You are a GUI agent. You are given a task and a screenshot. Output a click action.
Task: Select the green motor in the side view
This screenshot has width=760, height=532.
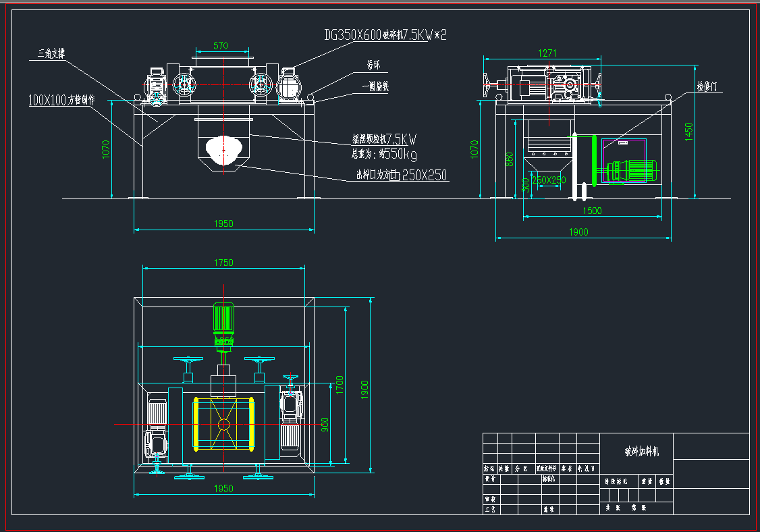633,171
